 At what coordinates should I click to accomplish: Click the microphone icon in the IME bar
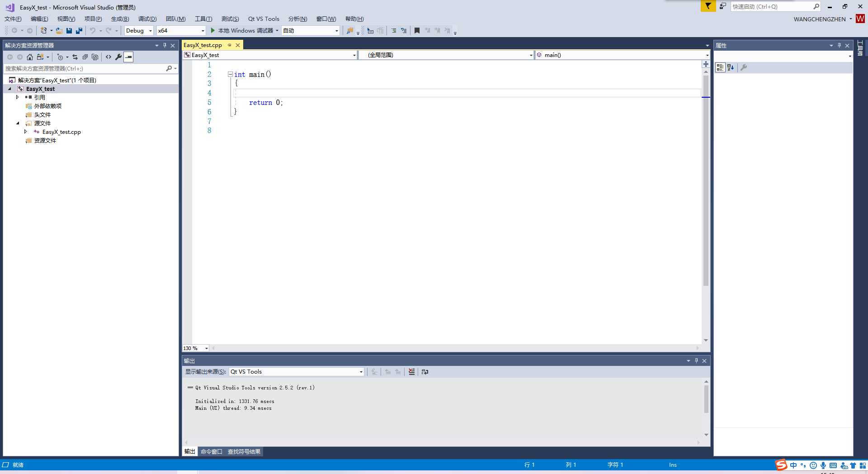coord(823,465)
